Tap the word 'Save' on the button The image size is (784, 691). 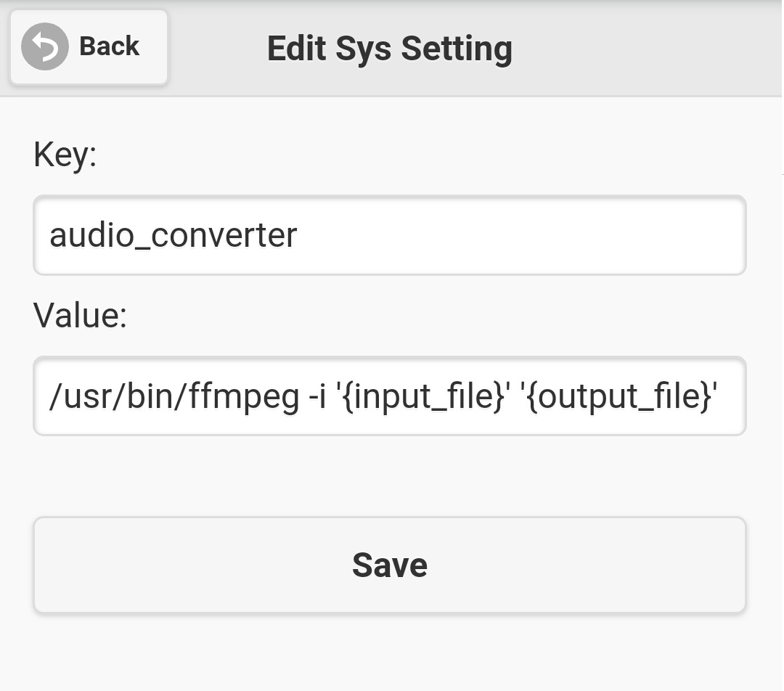[x=390, y=565]
